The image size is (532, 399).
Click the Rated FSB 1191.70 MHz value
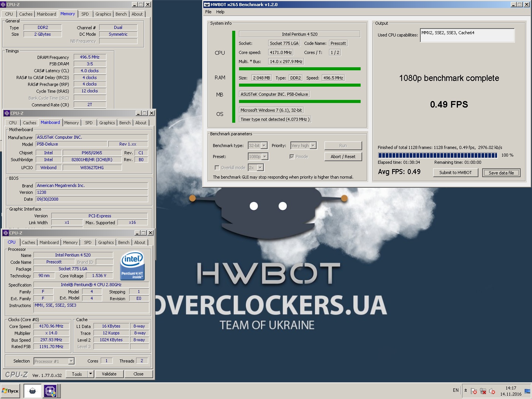tap(51, 347)
